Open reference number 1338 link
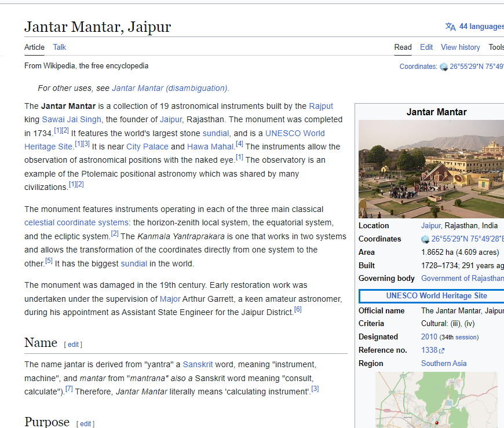Viewport: 504px width, 428px height. 429,350
